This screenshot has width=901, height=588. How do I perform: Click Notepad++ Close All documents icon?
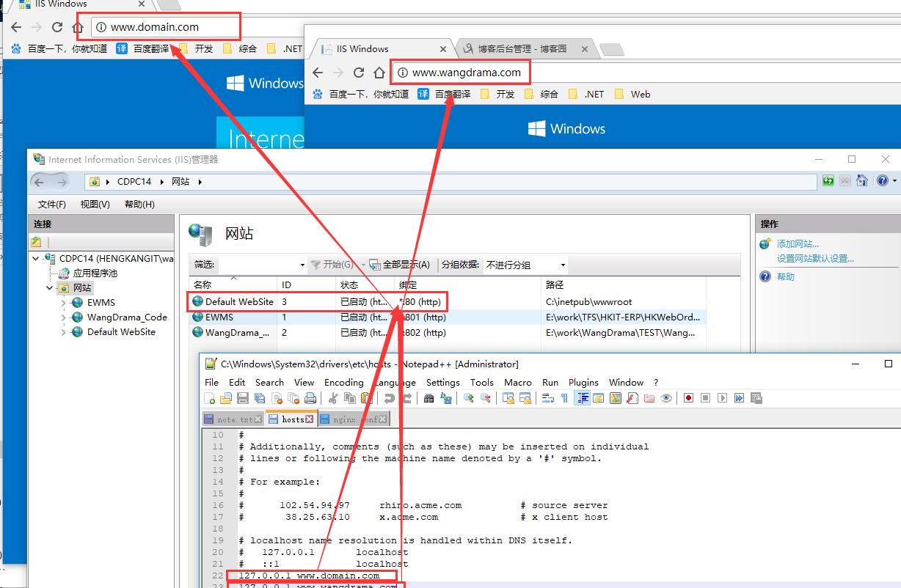(293, 398)
